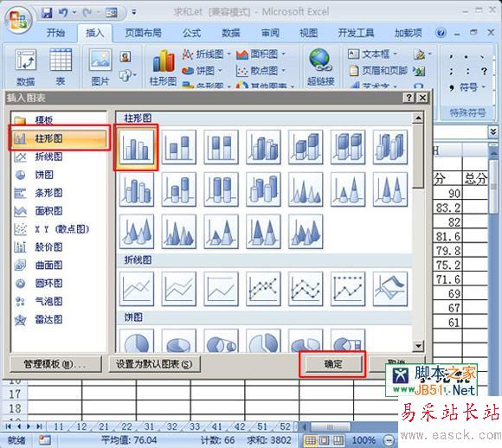Click the zoom out minus button
The image size is (502, 448).
click(x=389, y=440)
